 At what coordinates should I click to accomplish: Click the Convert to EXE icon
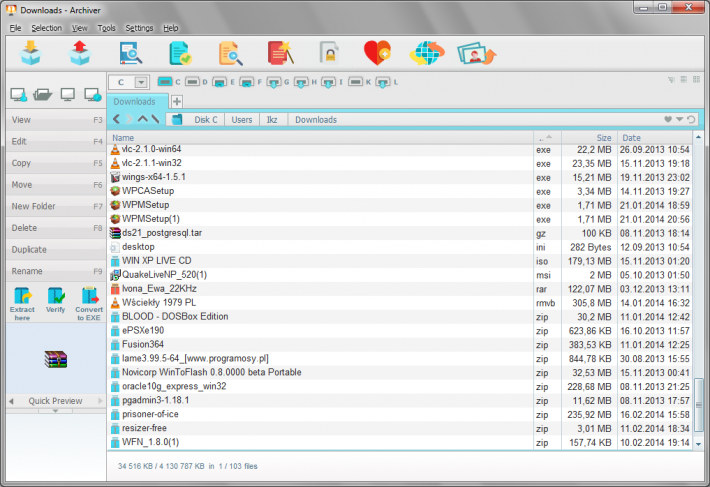(89, 304)
